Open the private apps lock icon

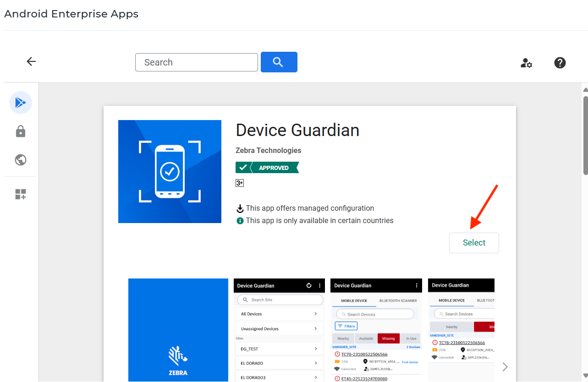click(x=21, y=131)
